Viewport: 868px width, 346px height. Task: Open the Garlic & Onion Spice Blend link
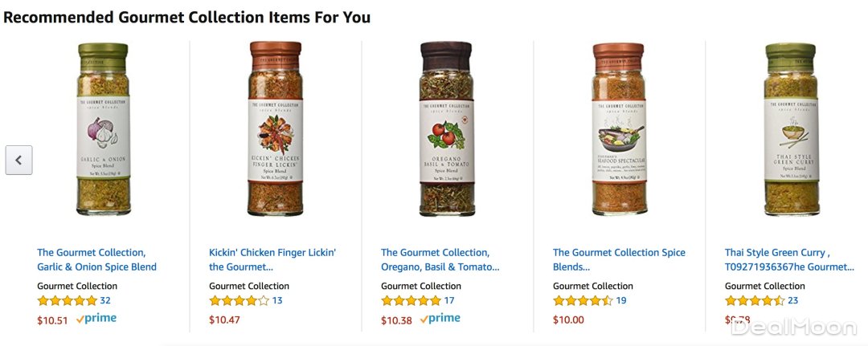point(96,259)
